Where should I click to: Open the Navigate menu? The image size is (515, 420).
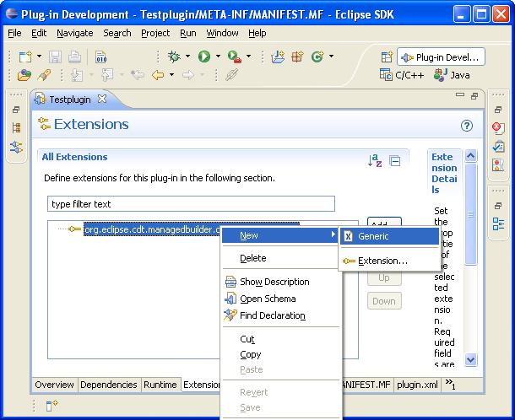[75, 33]
